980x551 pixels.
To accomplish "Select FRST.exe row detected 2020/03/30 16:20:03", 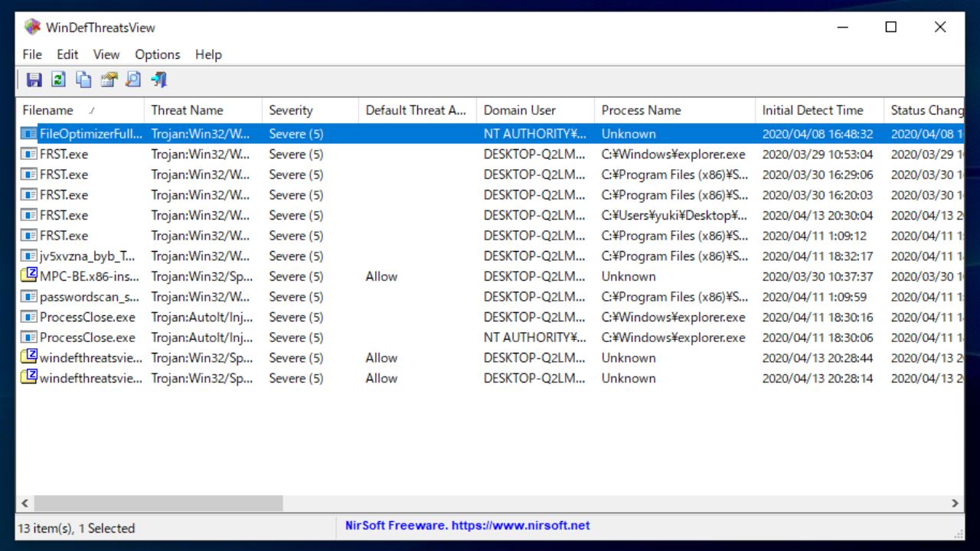I will [x=490, y=195].
